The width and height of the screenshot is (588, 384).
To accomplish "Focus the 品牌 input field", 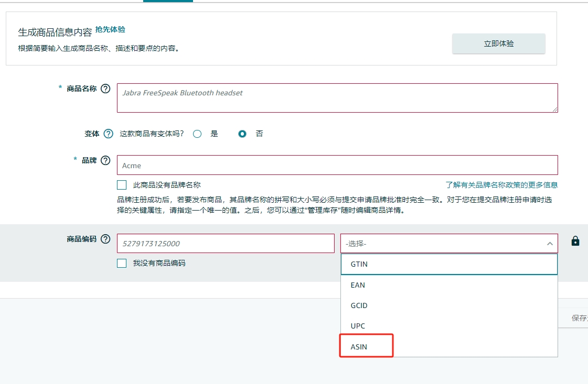I will [337, 165].
